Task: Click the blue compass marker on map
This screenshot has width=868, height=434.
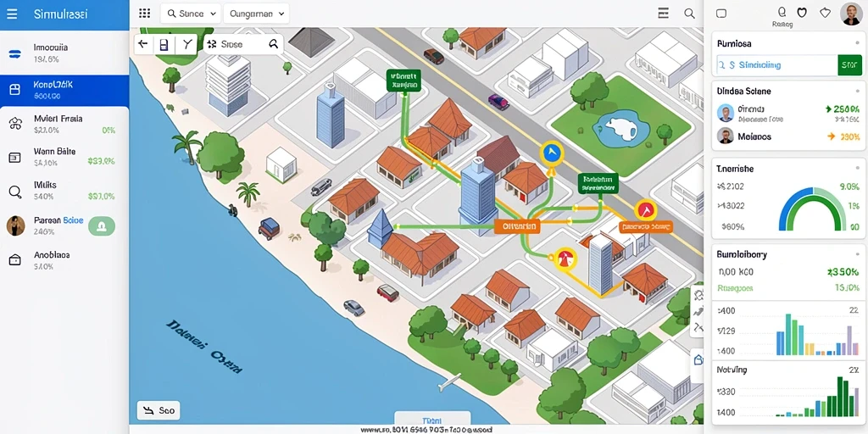Action: [x=551, y=154]
